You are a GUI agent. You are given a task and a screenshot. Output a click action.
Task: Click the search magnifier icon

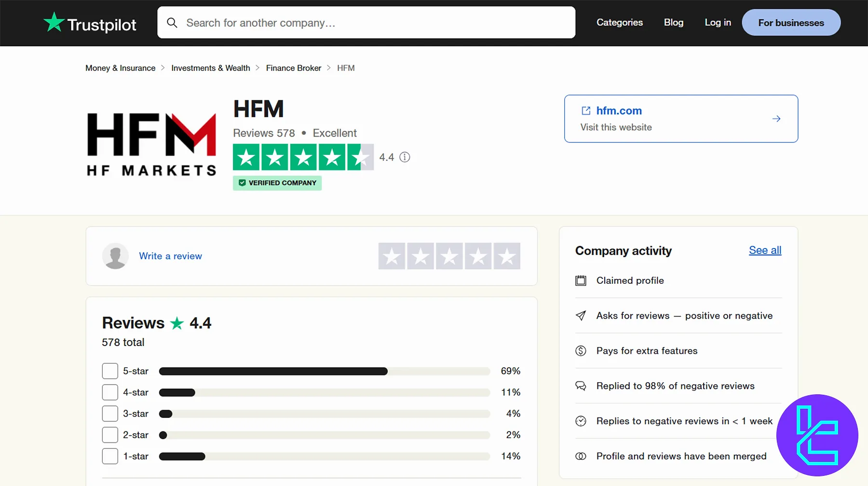(172, 23)
